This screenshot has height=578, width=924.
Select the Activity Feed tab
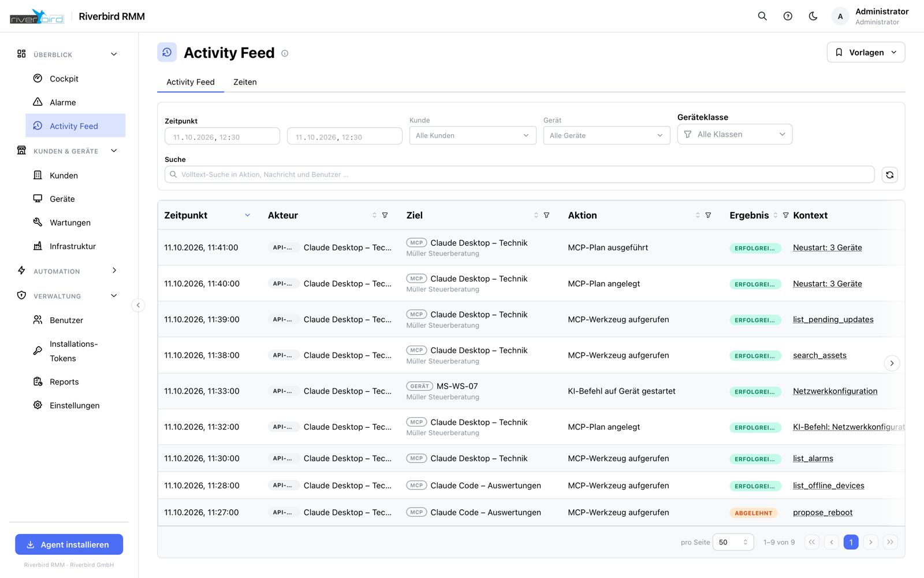[x=191, y=82]
